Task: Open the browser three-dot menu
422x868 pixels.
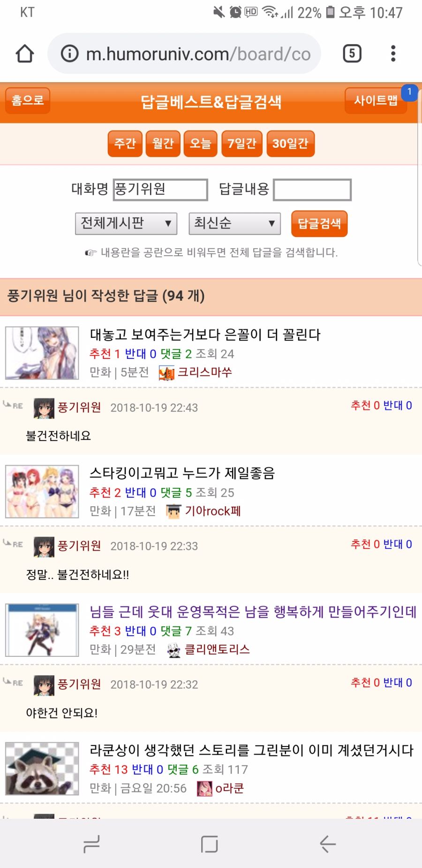Action: click(393, 53)
